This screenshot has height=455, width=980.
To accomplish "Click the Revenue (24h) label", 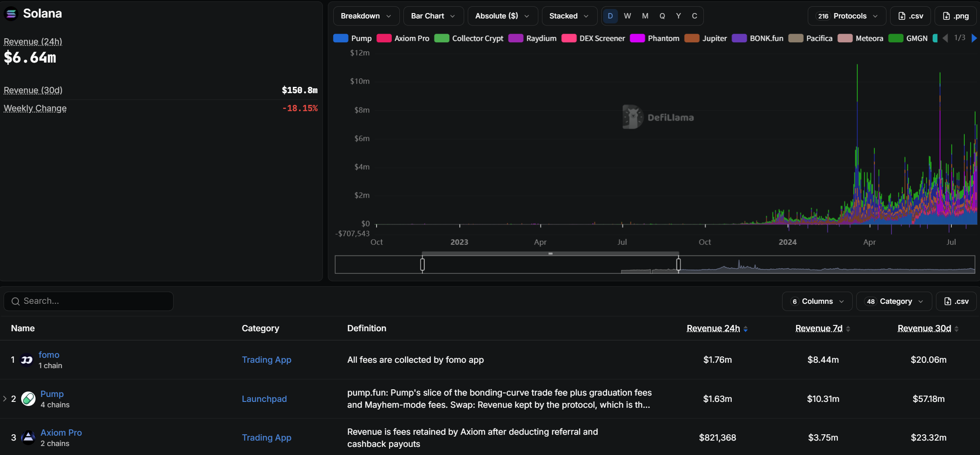I will click(33, 42).
